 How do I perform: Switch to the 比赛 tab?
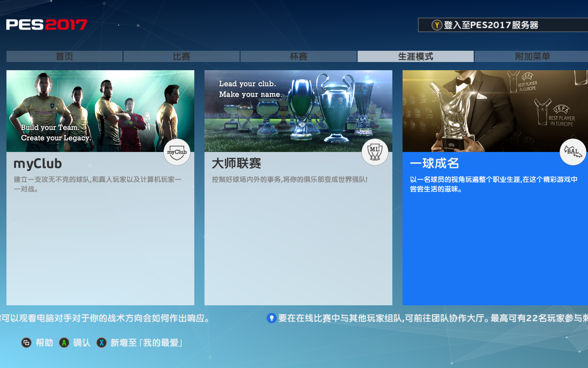[x=181, y=57]
